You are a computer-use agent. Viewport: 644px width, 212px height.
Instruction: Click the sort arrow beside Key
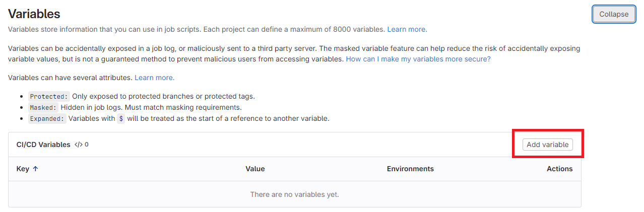[x=35, y=169]
